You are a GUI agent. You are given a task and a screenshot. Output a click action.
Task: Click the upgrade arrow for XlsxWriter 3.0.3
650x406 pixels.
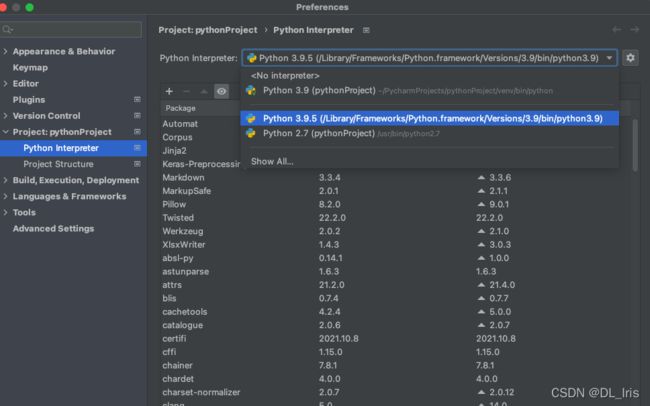point(481,245)
